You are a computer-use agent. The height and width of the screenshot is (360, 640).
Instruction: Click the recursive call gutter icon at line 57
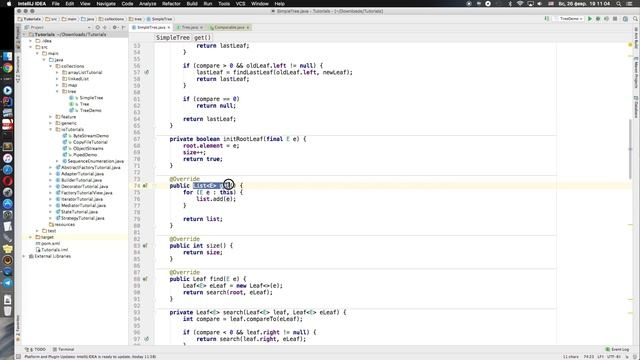click(x=147, y=72)
